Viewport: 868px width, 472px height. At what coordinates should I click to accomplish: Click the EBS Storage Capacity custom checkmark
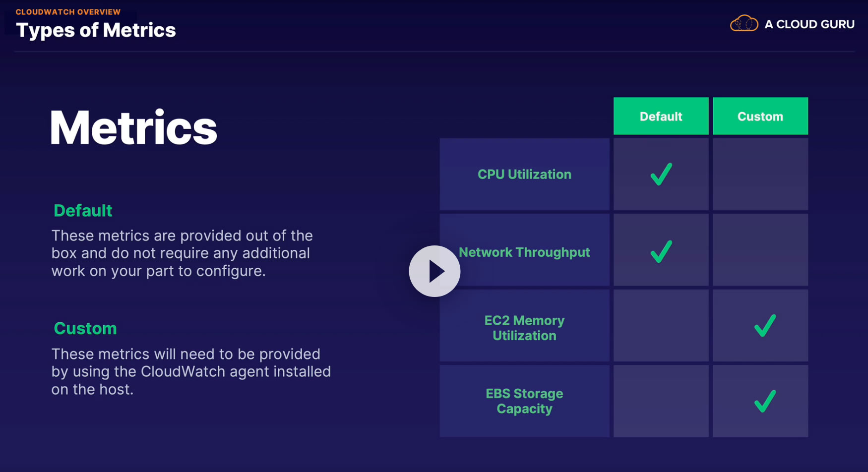click(765, 401)
